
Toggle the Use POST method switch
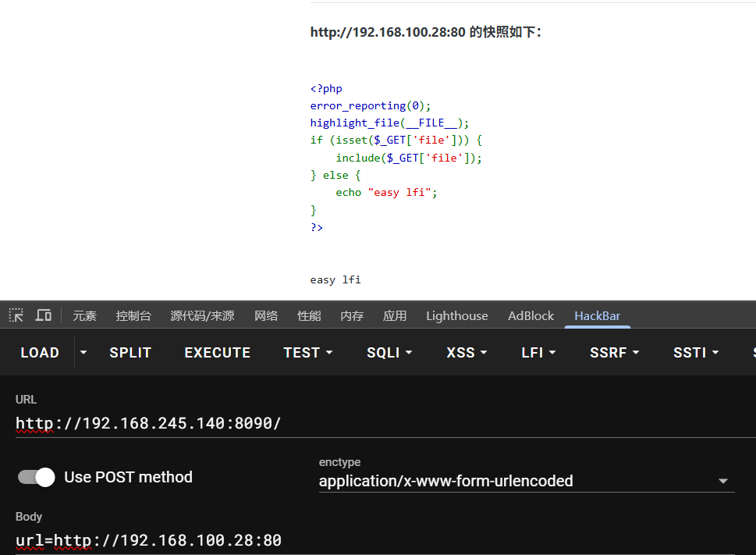[x=37, y=477]
